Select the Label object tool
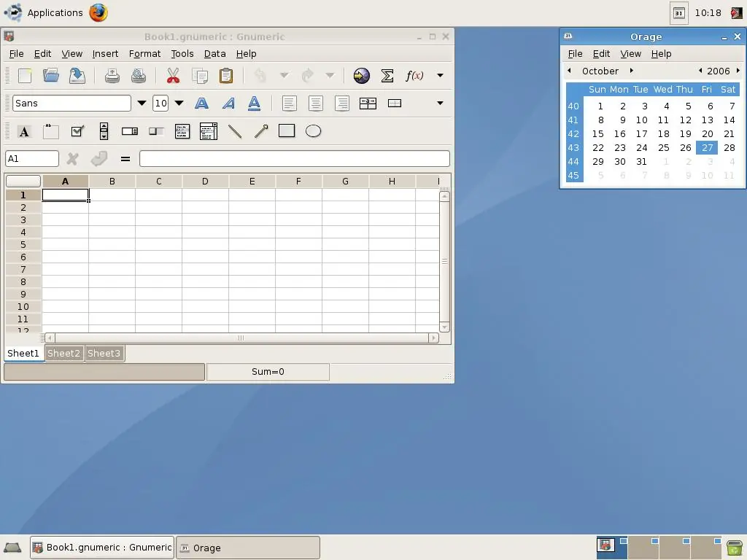The width and height of the screenshot is (747, 560). [24, 131]
